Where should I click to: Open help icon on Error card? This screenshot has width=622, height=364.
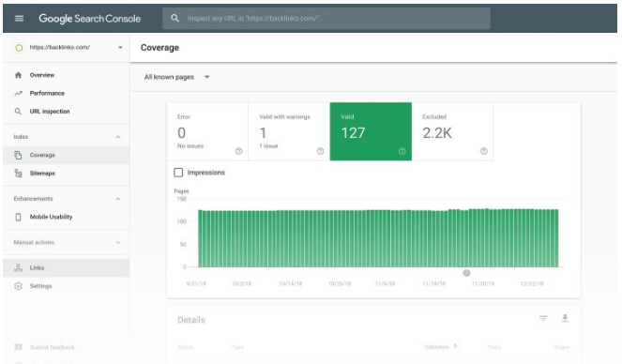tap(239, 151)
